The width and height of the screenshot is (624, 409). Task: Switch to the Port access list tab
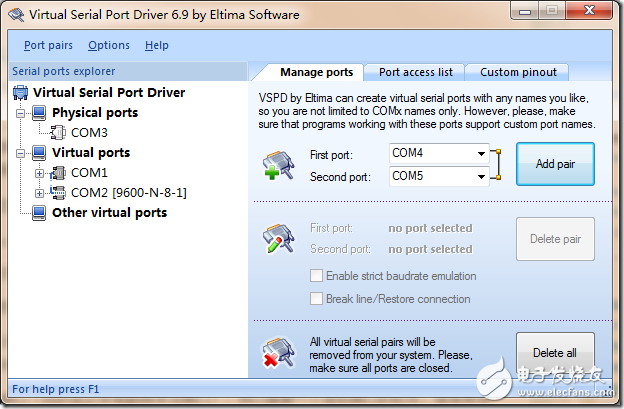415,72
